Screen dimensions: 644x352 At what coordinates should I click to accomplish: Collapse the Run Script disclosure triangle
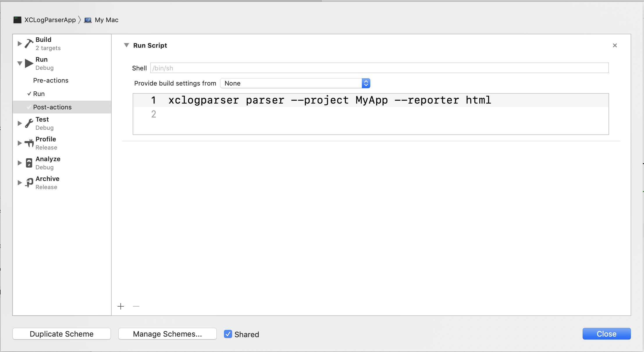pyautogui.click(x=127, y=45)
